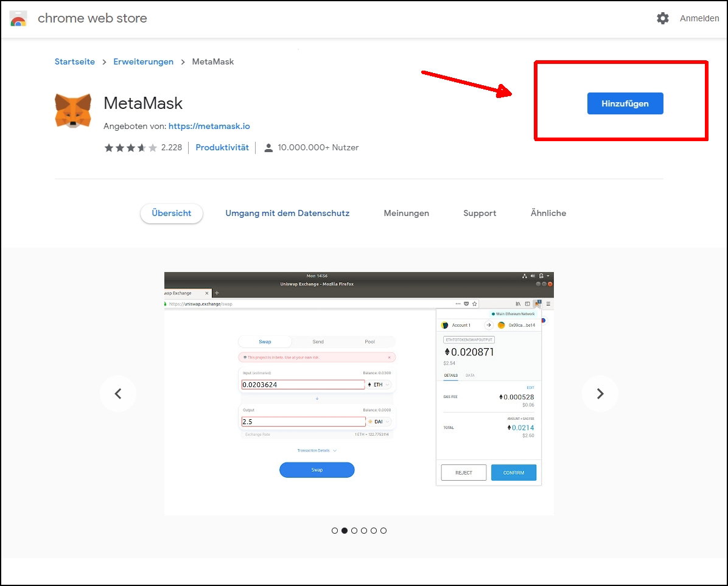
Task: Open the Produktivität category link
Action: click(x=222, y=147)
